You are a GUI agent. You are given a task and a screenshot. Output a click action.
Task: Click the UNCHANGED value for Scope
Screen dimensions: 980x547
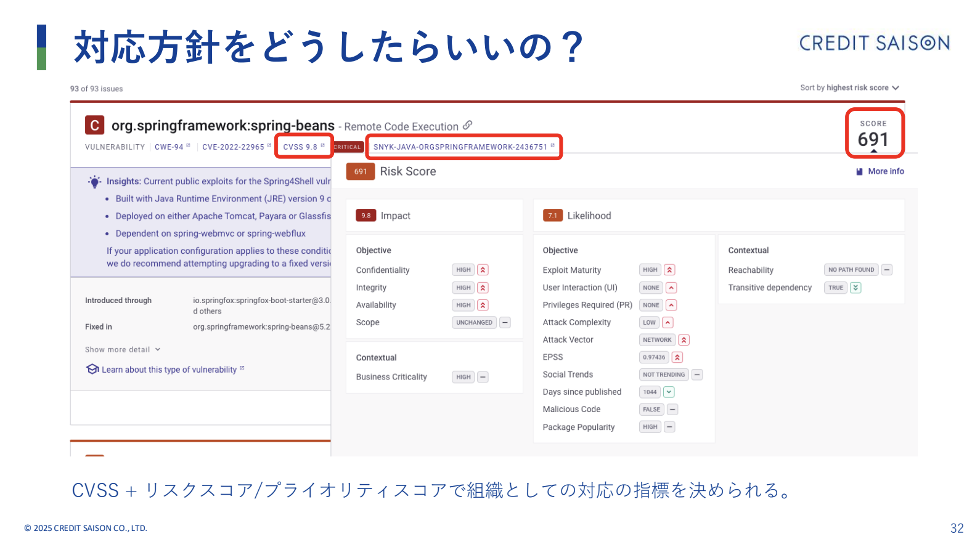pos(475,322)
